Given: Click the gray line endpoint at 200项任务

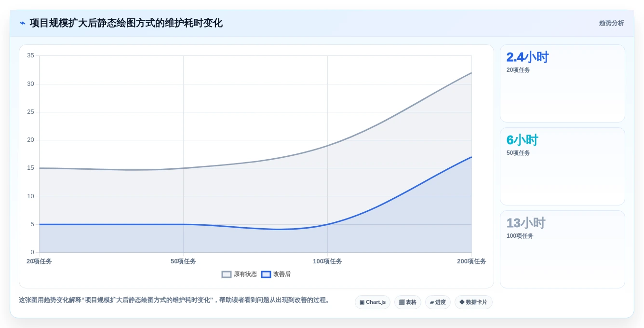Looking at the screenshot, I should pos(471,73).
